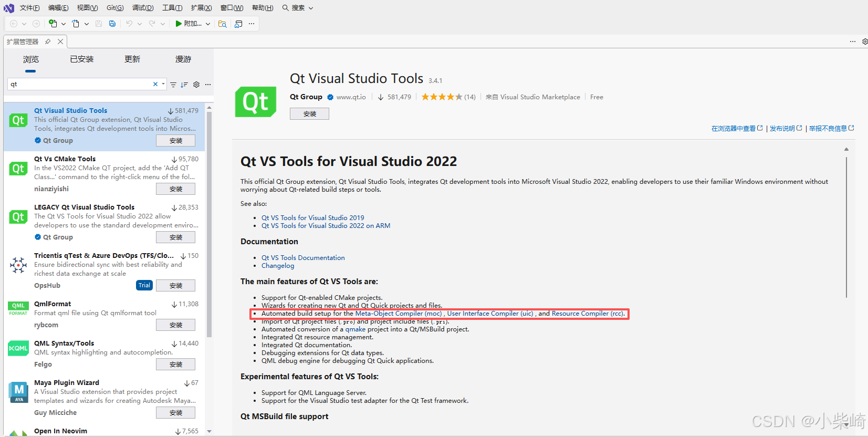Click the Tricentis qTest extension icon
The height and width of the screenshot is (437, 868).
(18, 265)
